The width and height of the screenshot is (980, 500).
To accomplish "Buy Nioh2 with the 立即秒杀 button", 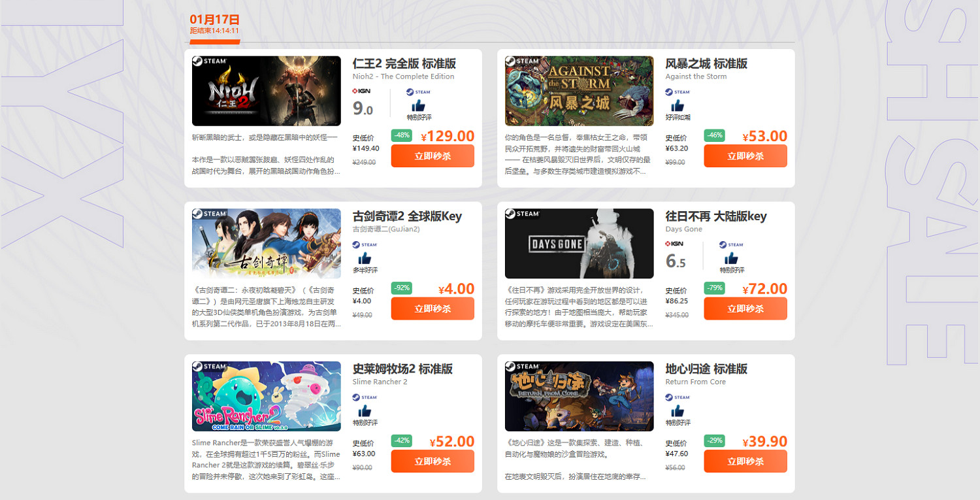I will (433, 156).
